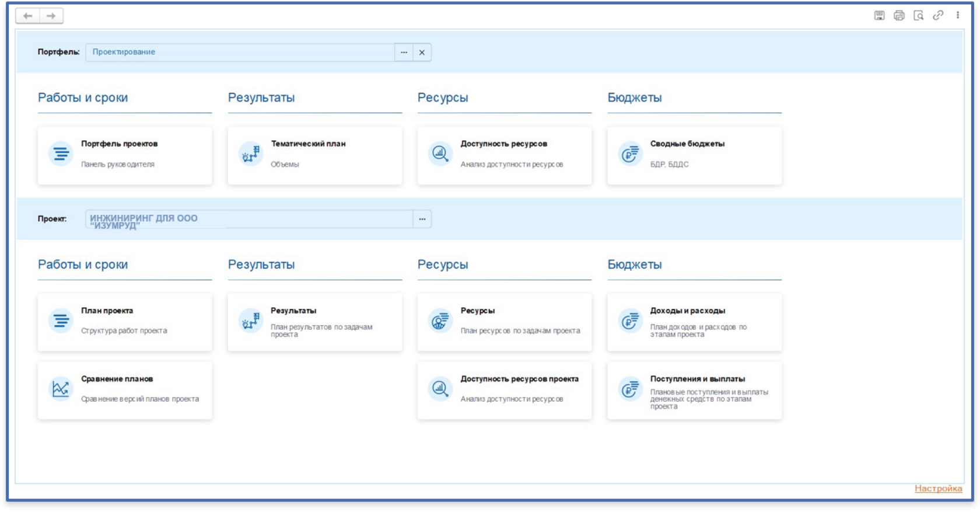The width and height of the screenshot is (980, 512).
Task: Open the Настройка link
Action: click(938, 489)
